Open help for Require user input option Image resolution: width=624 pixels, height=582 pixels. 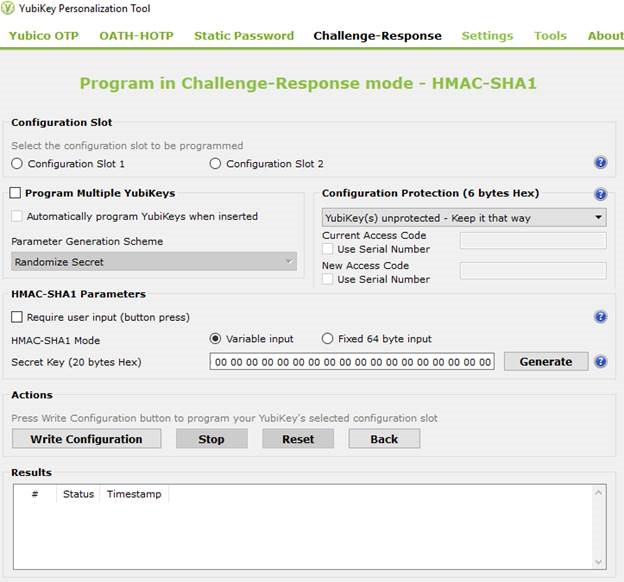(x=601, y=317)
